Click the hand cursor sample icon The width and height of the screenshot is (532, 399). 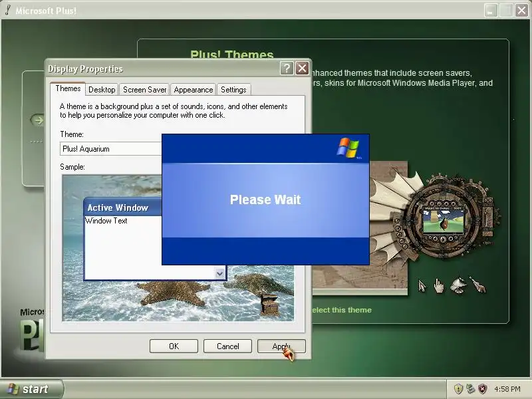tap(439, 286)
